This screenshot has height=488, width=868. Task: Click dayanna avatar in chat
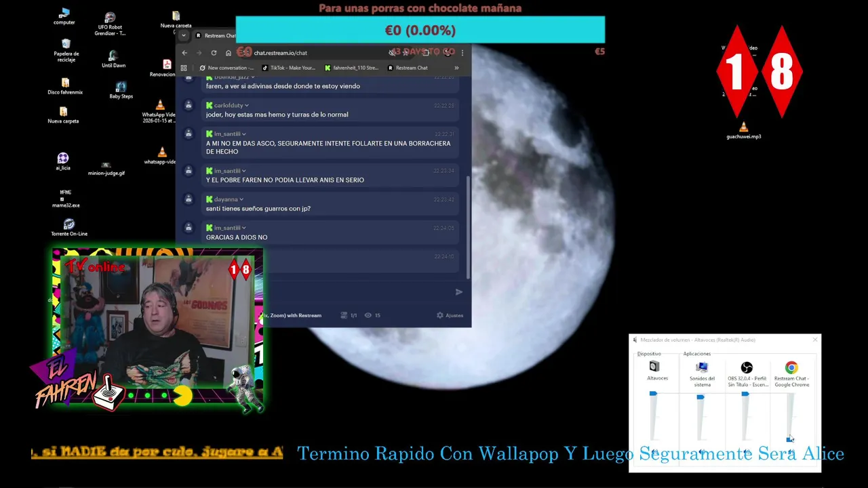(189, 200)
